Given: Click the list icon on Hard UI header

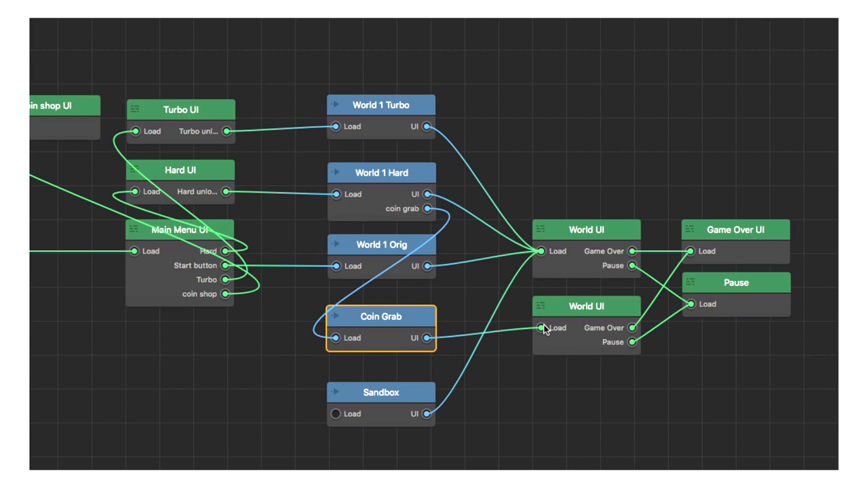Looking at the screenshot, I should (135, 169).
